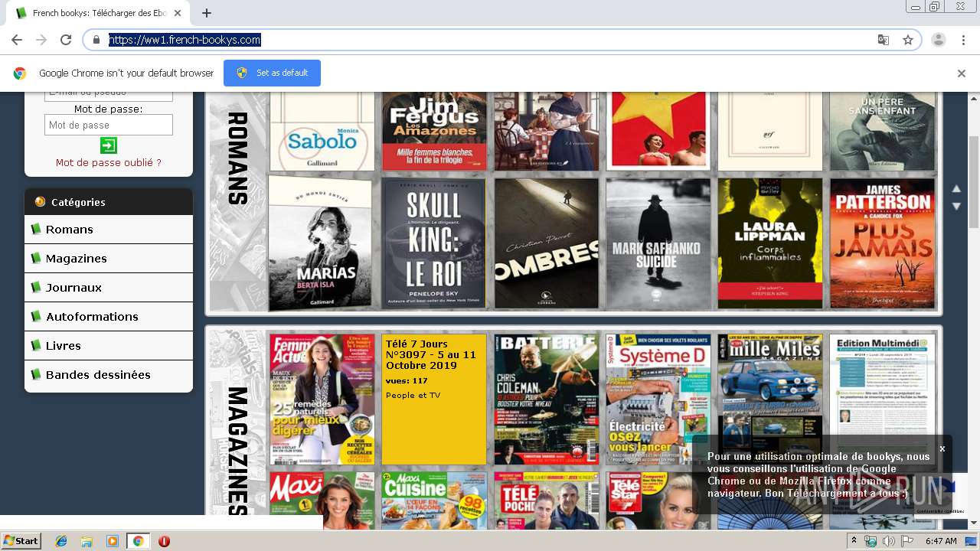Open media player from taskbar
The width and height of the screenshot is (980, 551).
pos(113,541)
